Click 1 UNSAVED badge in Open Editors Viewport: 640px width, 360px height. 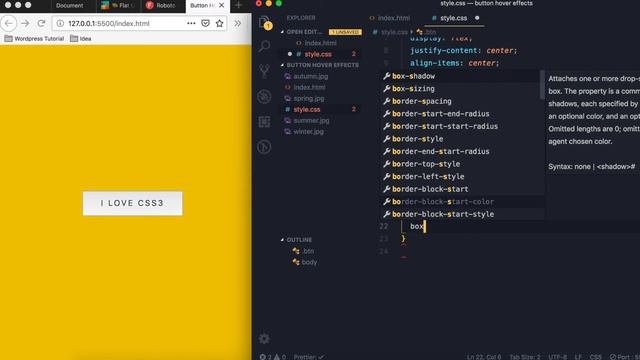(x=345, y=32)
